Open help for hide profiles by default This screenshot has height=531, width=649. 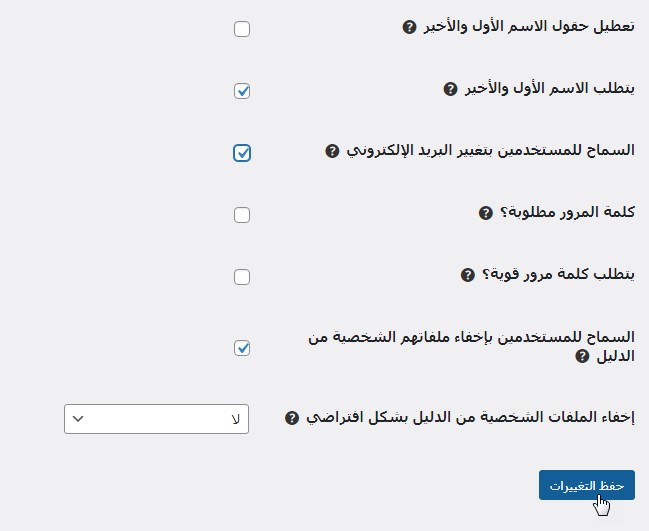[x=292, y=417]
